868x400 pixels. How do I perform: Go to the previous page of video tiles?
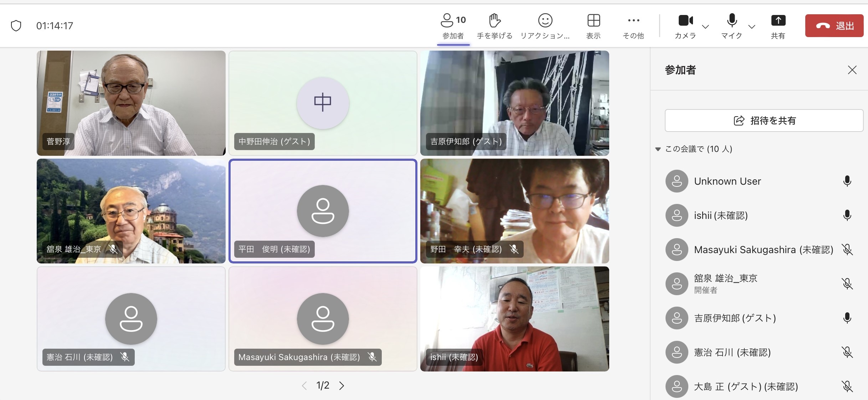(x=304, y=386)
